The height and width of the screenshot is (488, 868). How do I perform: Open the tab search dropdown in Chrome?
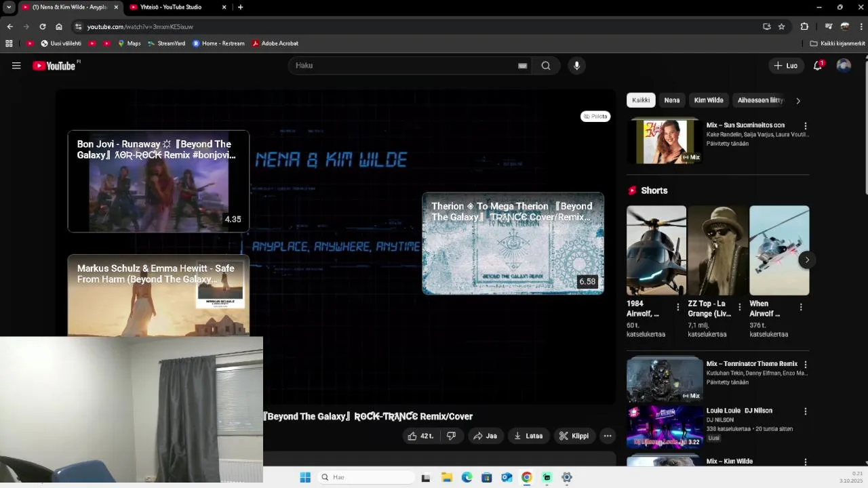pos(9,7)
